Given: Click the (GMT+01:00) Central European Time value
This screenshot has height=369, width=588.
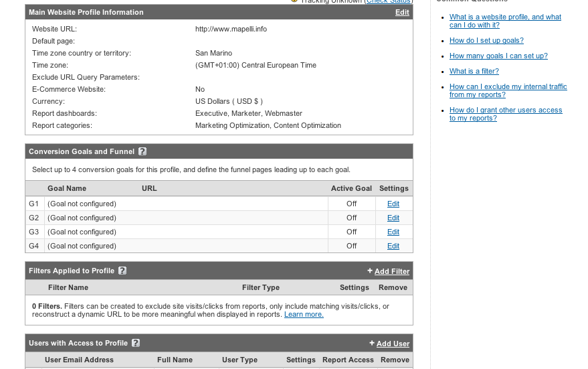Looking at the screenshot, I should coord(256,66).
